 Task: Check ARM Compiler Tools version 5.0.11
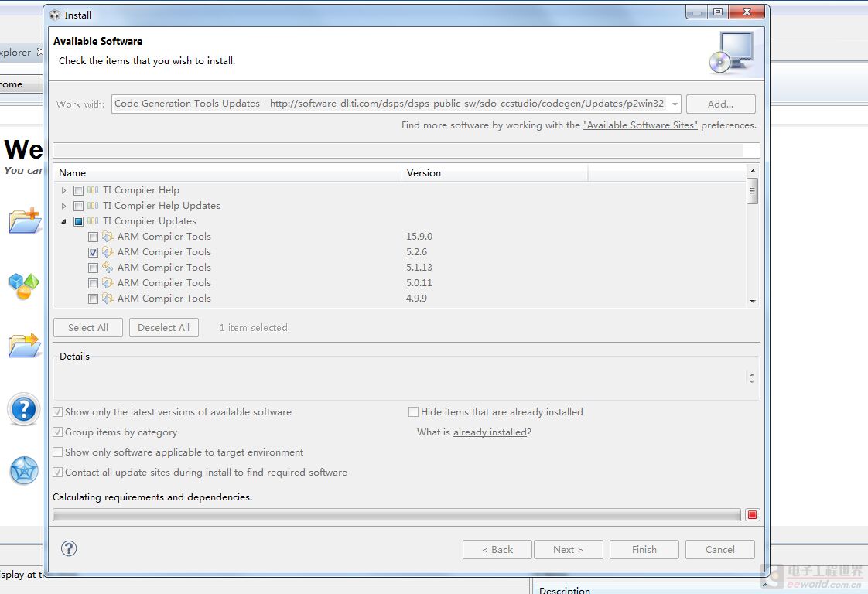[x=93, y=283]
